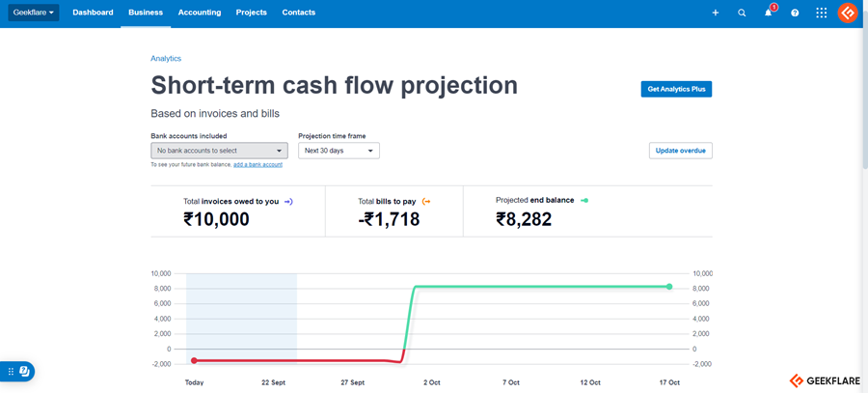The image size is (868, 393).
Task: Open the bank accounts included dropdown
Action: tap(219, 151)
